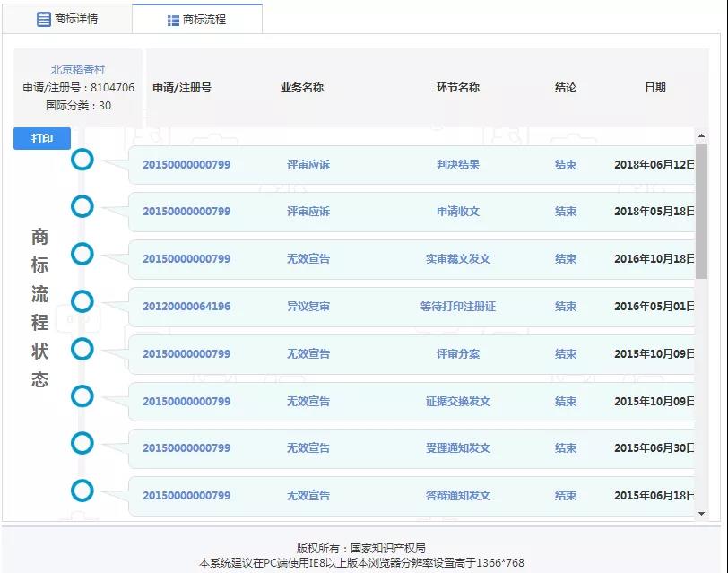Select timeline circle beside 实审裁文发文 row
The height and width of the screenshot is (573, 728).
(x=82, y=255)
